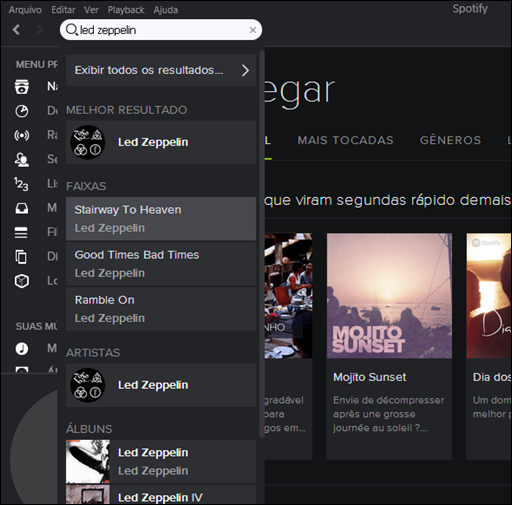Switch to the Gêneros tab

click(x=450, y=140)
